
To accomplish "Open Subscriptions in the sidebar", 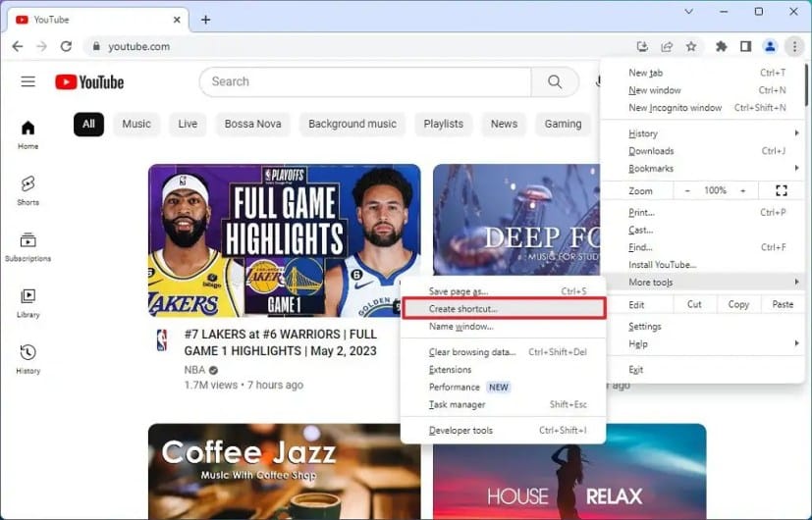I will (27, 247).
